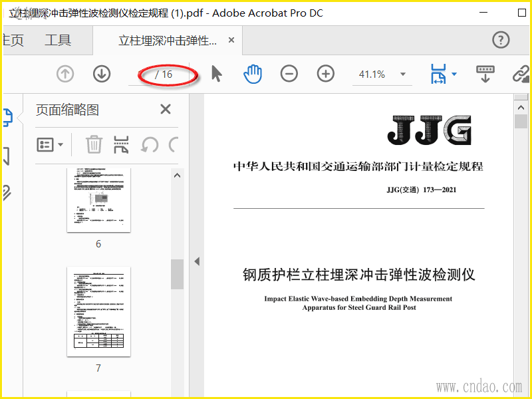Rotate pages counterclockwise icon

(149, 145)
